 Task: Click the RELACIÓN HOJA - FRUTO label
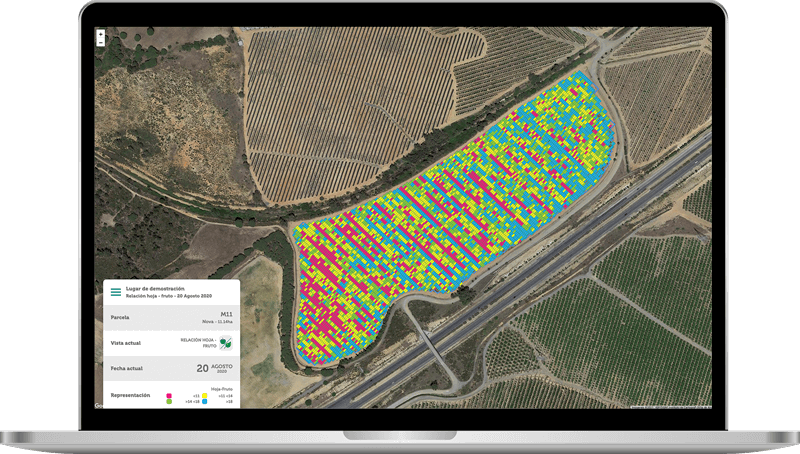198,343
